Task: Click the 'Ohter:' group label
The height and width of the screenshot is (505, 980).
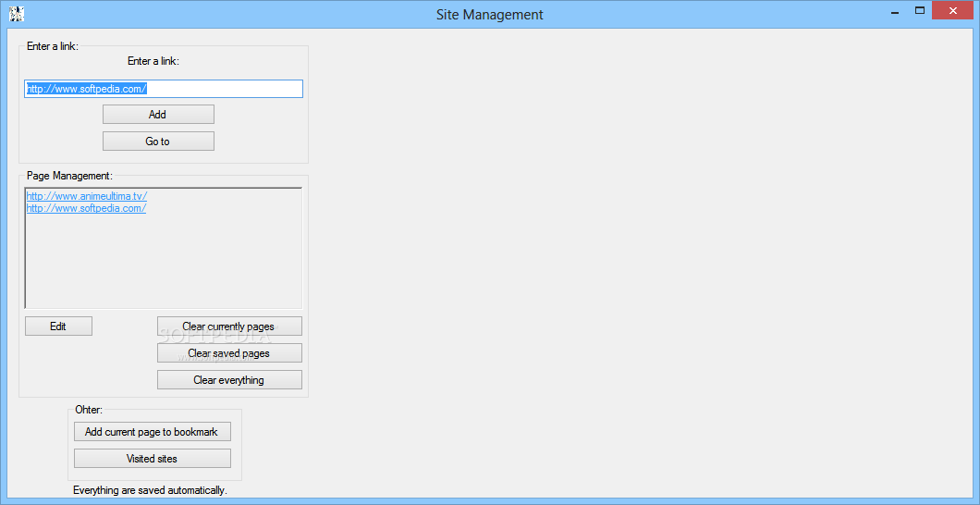Action: pos(88,410)
